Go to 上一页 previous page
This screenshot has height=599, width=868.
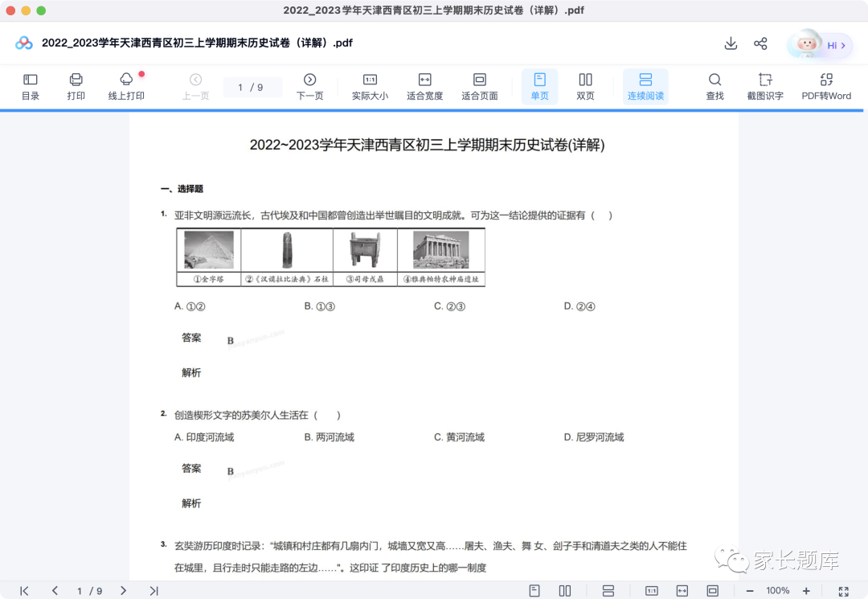(x=195, y=87)
